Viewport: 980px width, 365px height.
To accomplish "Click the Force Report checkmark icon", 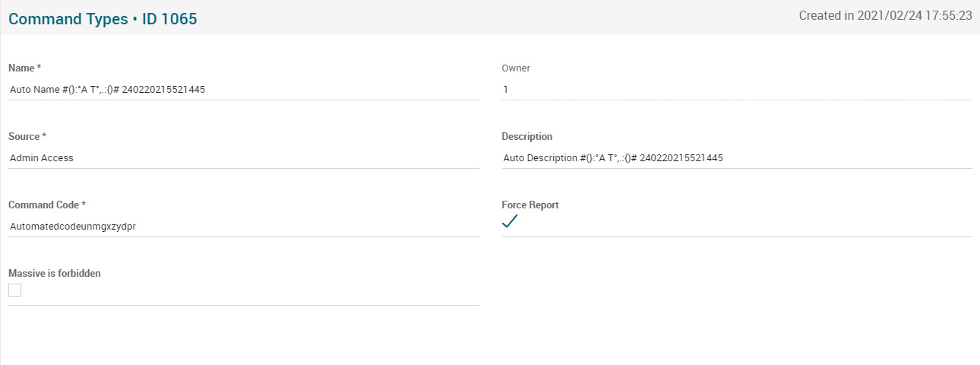I will point(510,221).
